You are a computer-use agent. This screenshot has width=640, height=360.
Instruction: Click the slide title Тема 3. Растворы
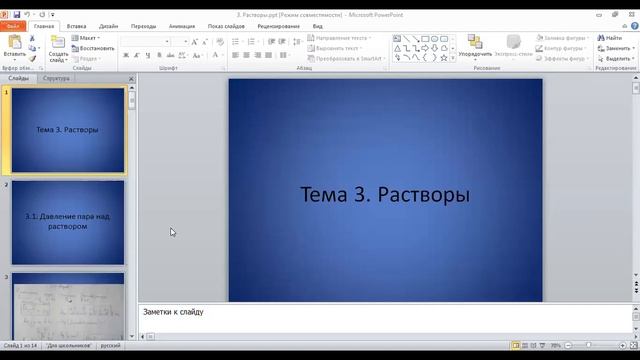point(385,194)
